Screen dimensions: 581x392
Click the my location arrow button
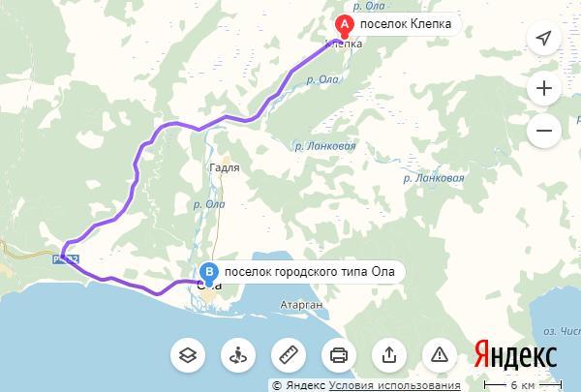pyautogui.click(x=544, y=38)
